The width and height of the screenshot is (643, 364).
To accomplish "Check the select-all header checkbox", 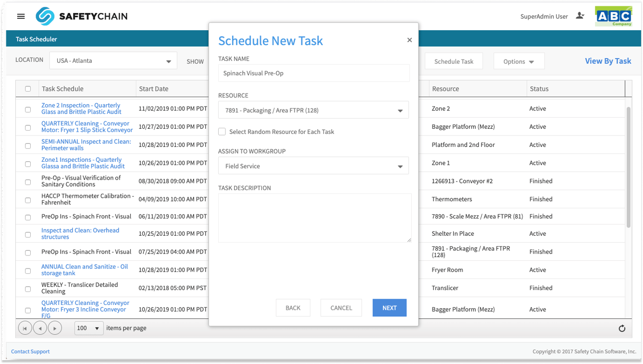I will pyautogui.click(x=28, y=89).
